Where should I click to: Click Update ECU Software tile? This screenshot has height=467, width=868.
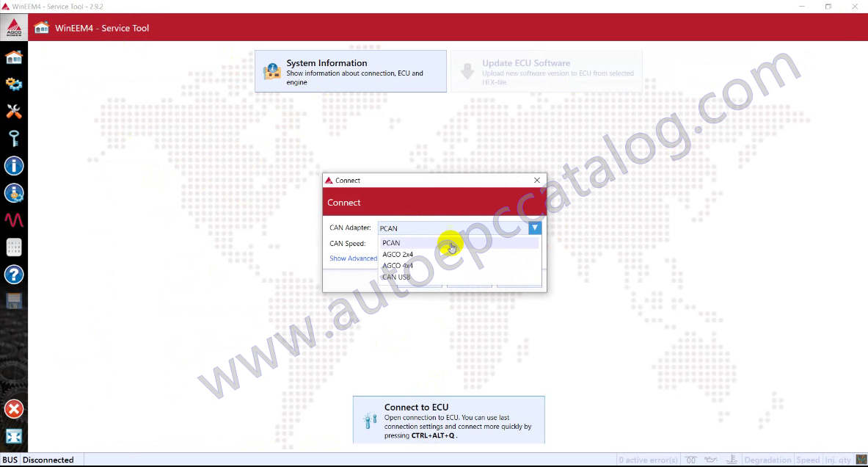point(547,71)
